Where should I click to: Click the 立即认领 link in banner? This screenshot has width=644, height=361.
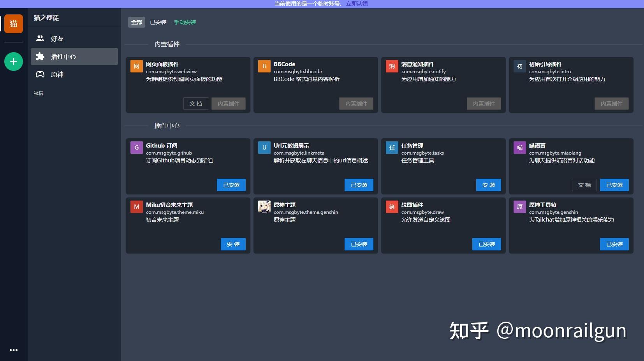point(357,4)
